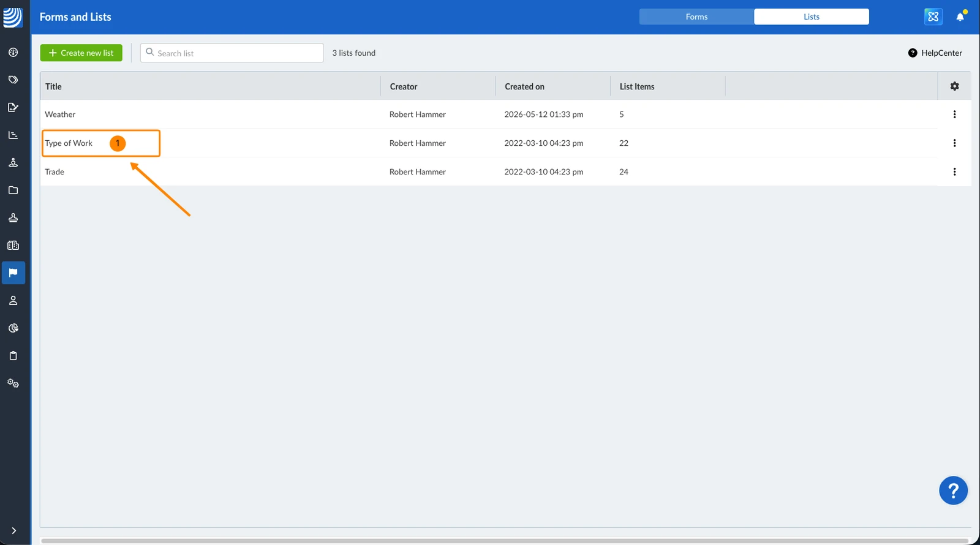Expand the sidebar with bottom chevron

[13, 531]
